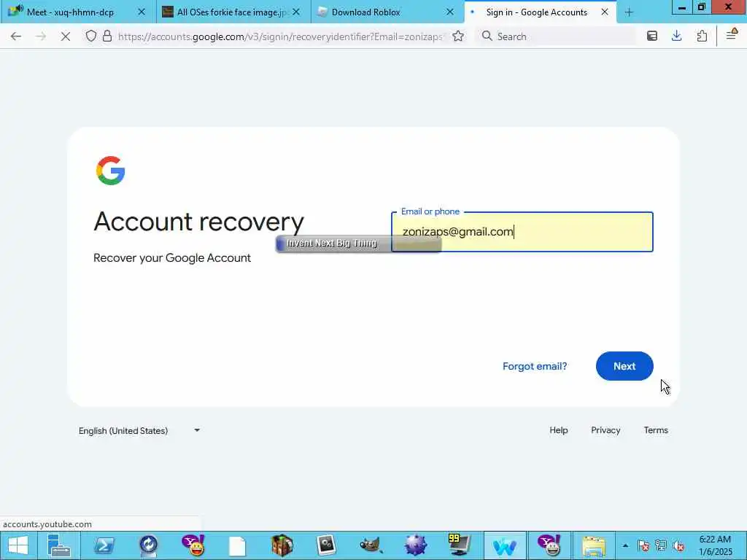Close the All OSes forkie face tab
The image size is (747, 560).
tap(296, 12)
